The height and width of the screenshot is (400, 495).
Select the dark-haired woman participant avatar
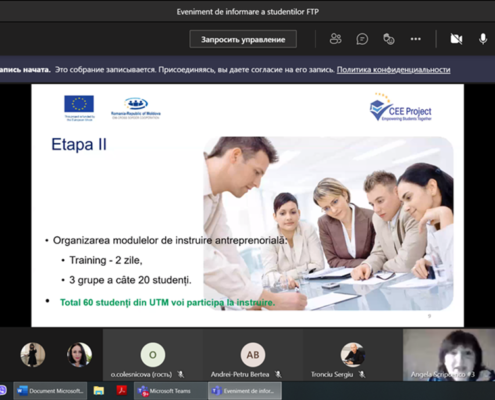(79, 355)
